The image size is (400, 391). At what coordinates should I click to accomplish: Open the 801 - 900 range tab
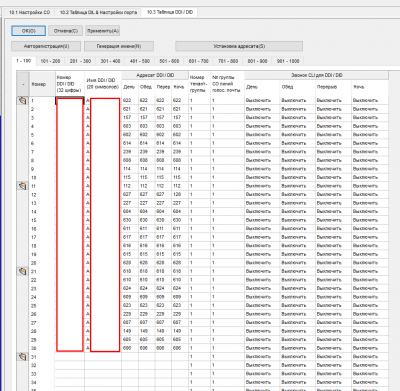click(x=257, y=61)
